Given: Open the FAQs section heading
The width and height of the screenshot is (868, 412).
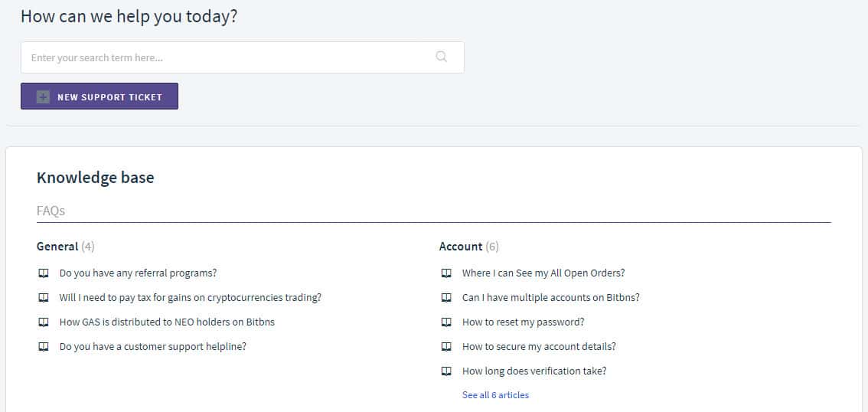Looking at the screenshot, I should point(51,211).
